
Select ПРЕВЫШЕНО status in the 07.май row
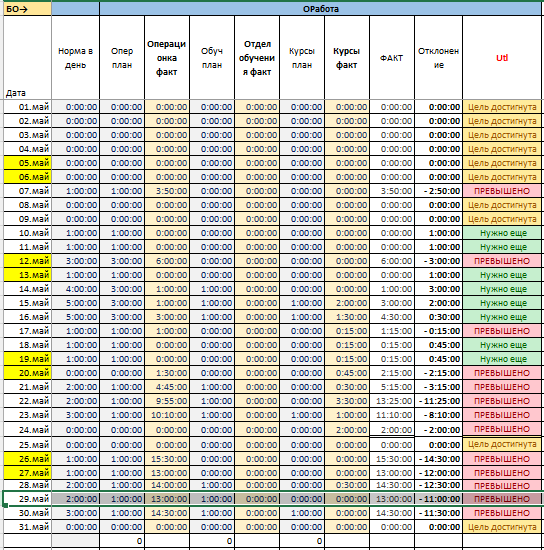pyautogui.click(x=502, y=191)
